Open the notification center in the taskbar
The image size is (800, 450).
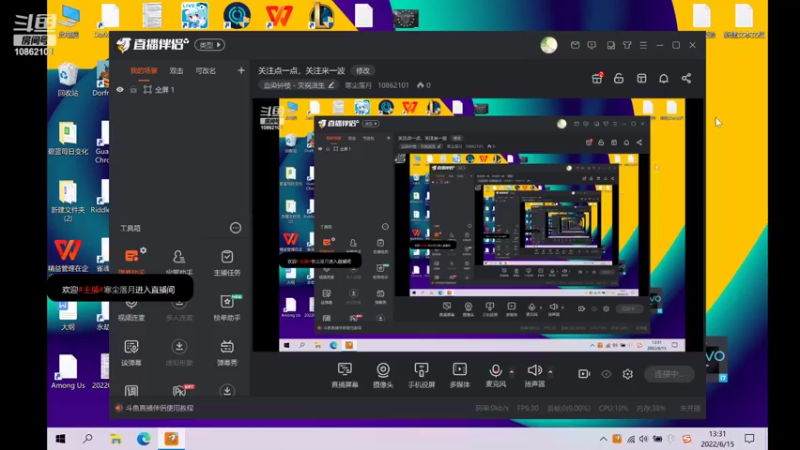(749, 439)
